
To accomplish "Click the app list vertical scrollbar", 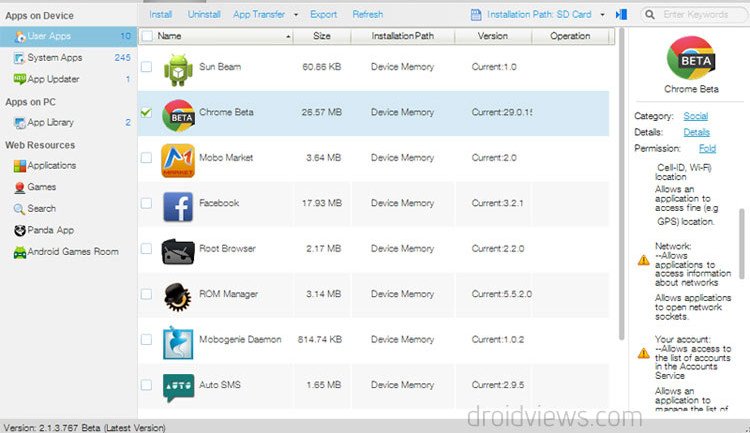I will [x=621, y=184].
